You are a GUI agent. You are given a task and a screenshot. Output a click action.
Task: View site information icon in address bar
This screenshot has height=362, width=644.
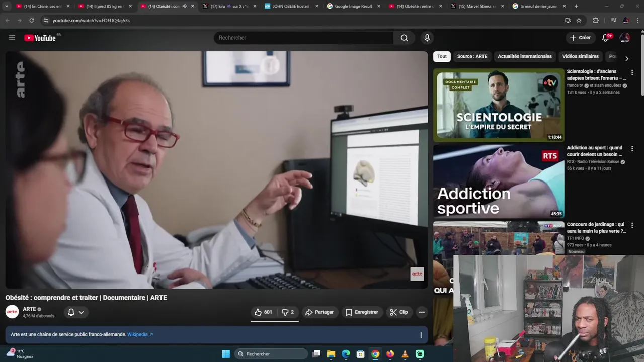[x=46, y=20]
